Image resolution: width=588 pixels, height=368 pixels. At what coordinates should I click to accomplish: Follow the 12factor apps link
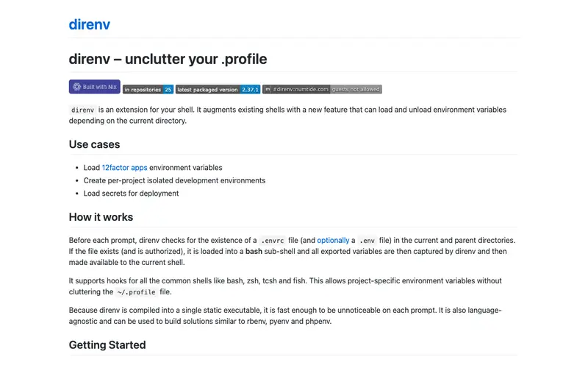pyautogui.click(x=124, y=168)
